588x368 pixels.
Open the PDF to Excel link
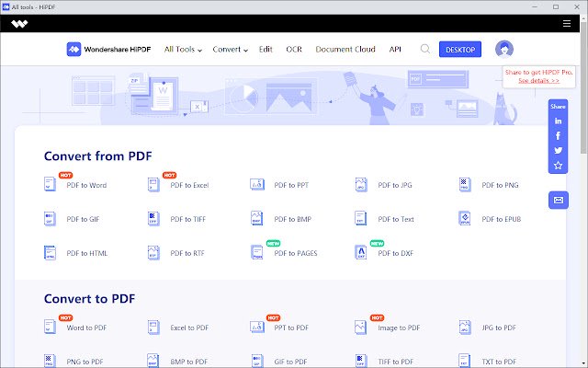(x=189, y=185)
